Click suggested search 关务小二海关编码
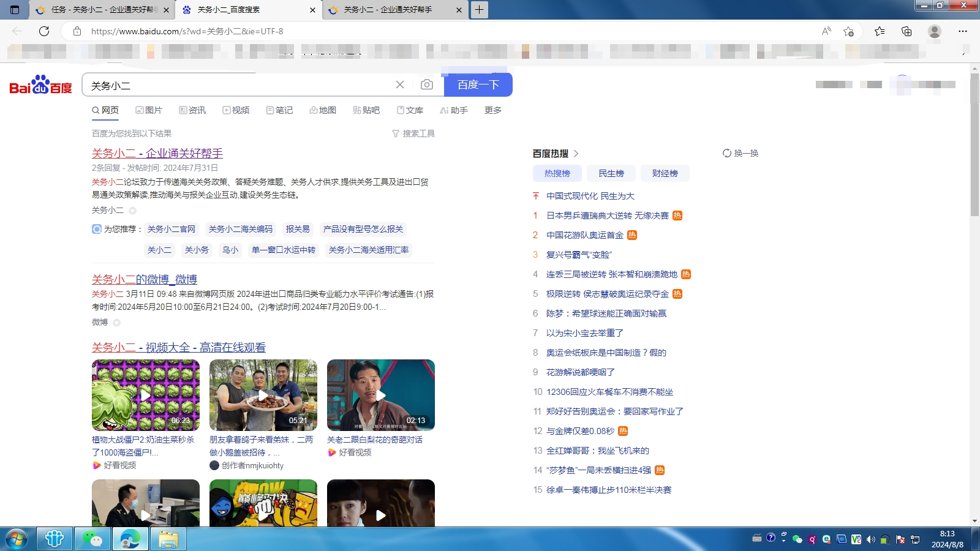Image resolution: width=980 pixels, height=551 pixels. pos(241,229)
